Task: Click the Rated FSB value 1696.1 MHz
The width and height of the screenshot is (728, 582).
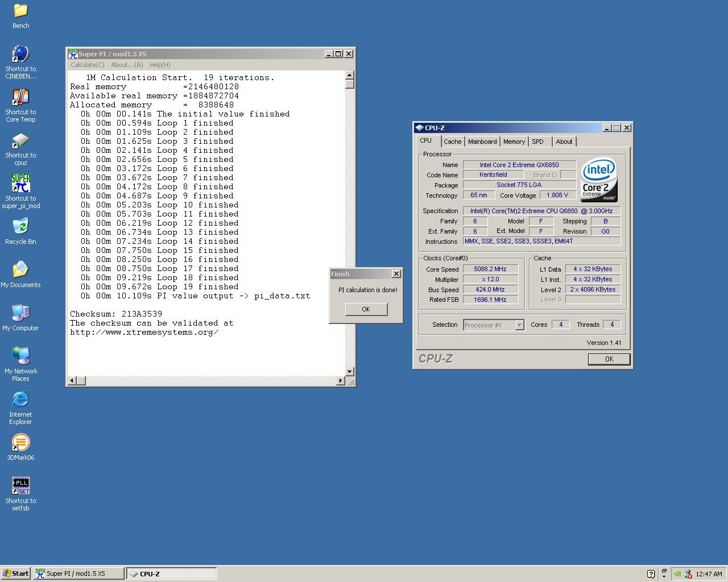Action: point(490,300)
